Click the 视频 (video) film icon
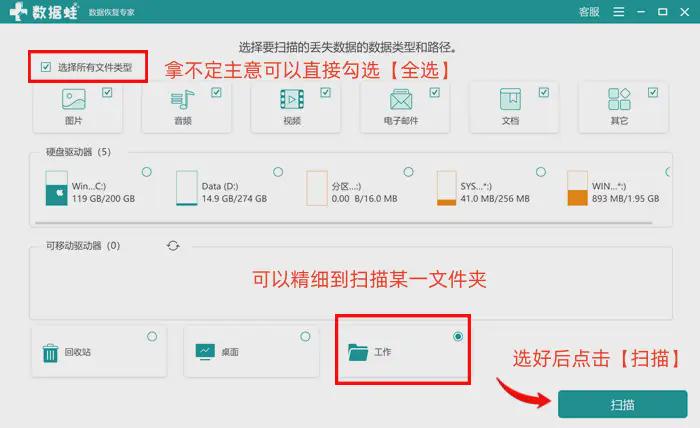Image resolution: width=700 pixels, height=428 pixels. 291,100
